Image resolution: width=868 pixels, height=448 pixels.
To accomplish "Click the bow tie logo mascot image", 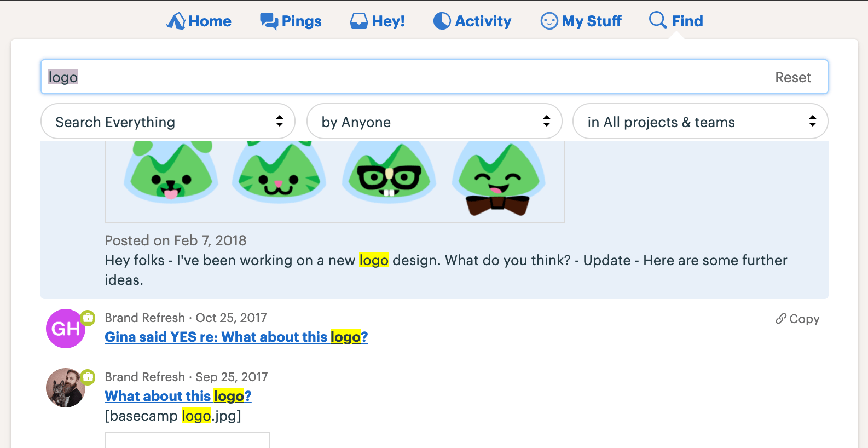I will point(499,178).
